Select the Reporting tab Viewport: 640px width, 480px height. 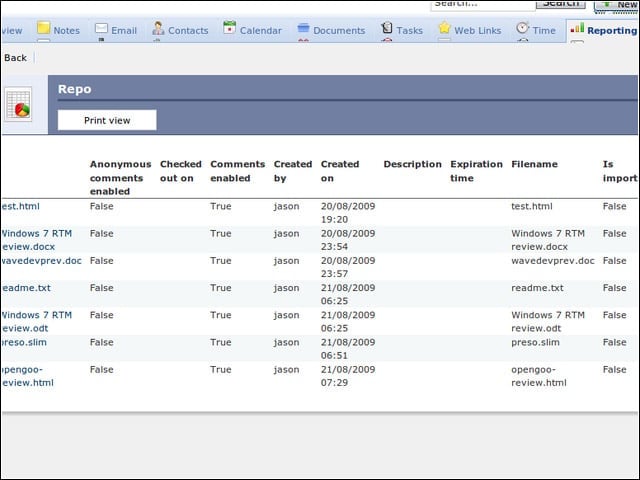tap(603, 30)
